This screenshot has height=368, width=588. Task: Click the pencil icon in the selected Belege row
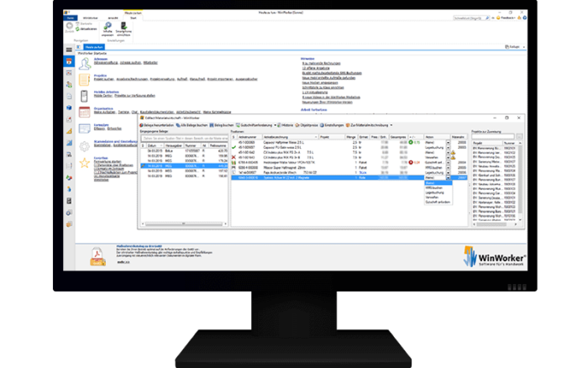[143, 166]
